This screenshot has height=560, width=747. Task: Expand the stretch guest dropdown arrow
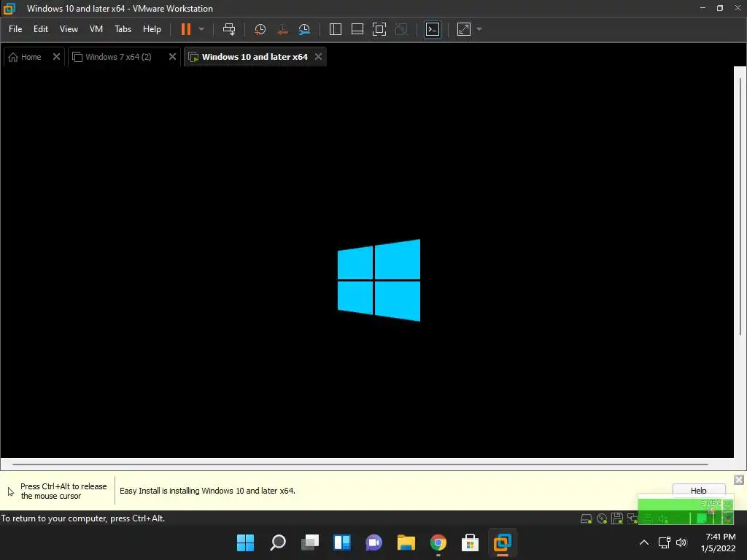pos(479,29)
